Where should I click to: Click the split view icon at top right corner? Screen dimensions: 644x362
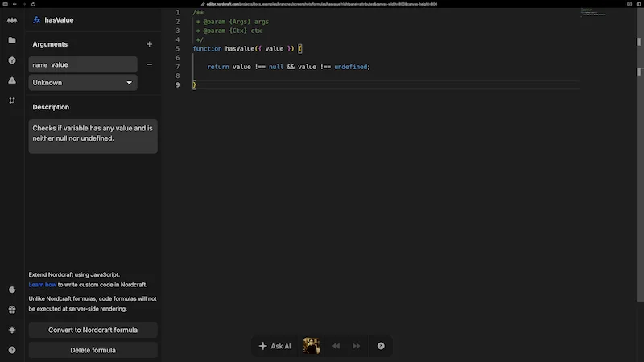pos(639,4)
